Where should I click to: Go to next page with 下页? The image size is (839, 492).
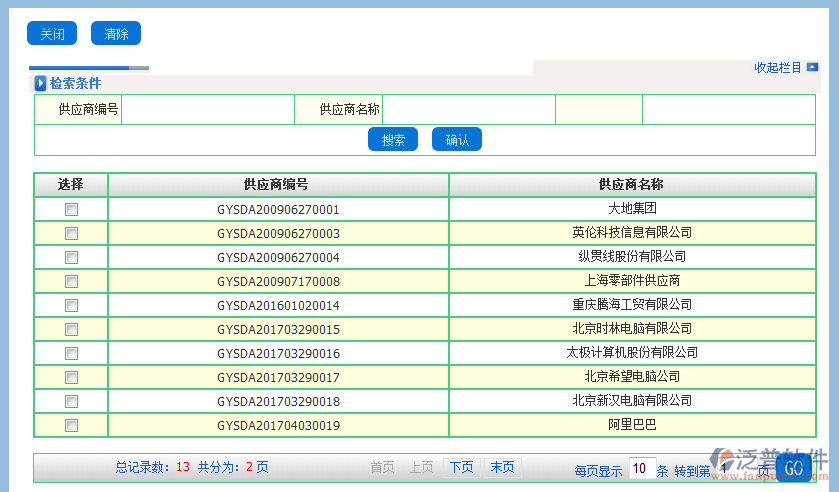(x=460, y=468)
